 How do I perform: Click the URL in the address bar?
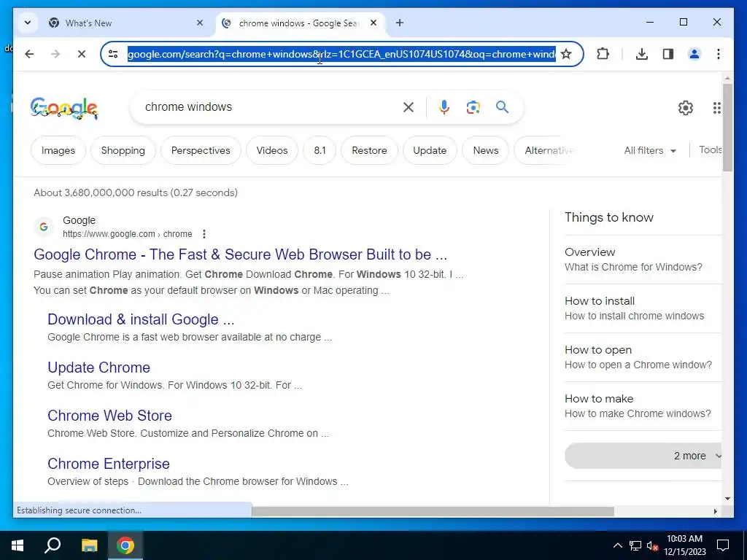pyautogui.click(x=341, y=54)
